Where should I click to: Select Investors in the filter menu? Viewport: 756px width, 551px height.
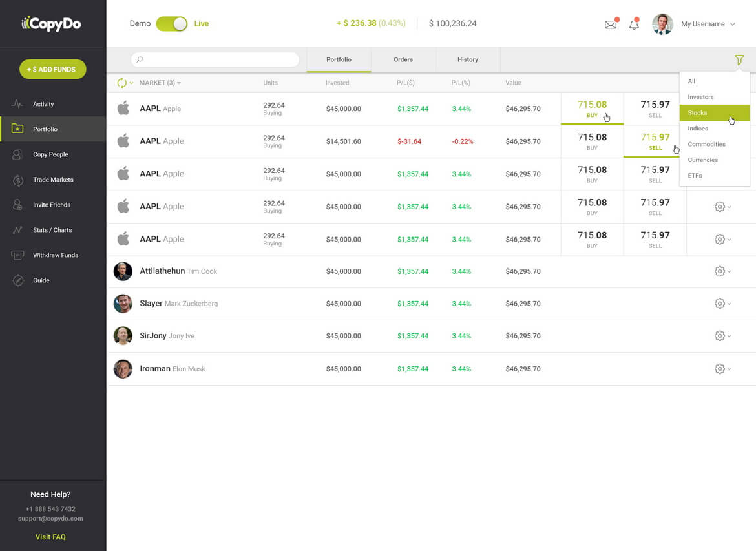(x=715, y=97)
